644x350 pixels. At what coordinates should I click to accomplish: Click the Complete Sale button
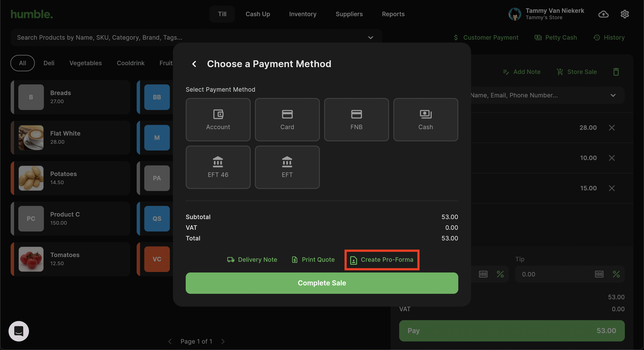[322, 283]
